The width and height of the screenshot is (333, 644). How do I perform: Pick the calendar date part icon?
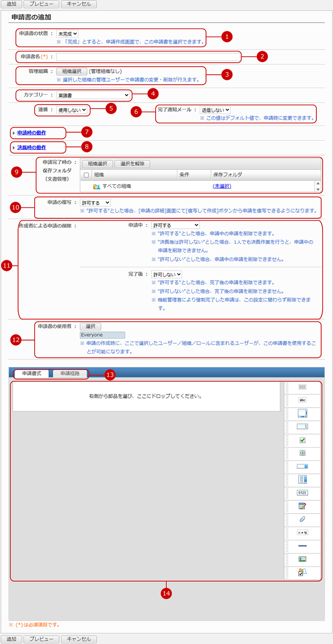click(303, 506)
